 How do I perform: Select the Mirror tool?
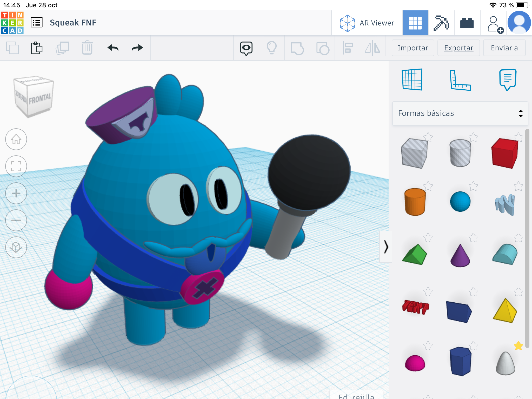(373, 48)
